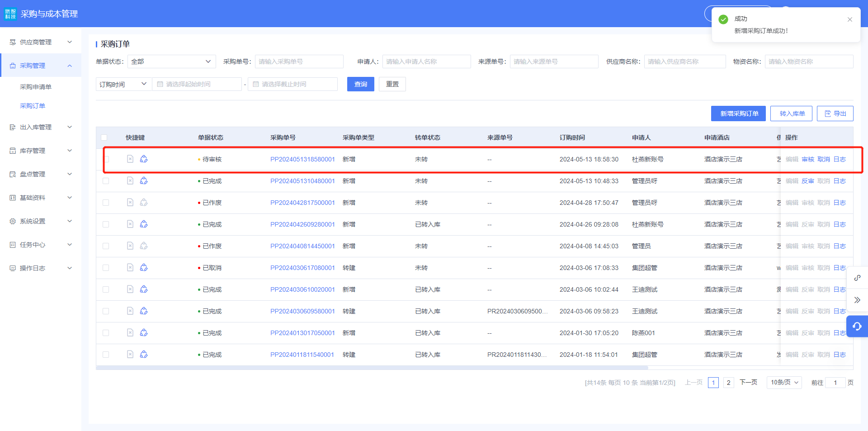Click the calendar icon in start time field
The width and height of the screenshot is (868, 431).
tap(160, 84)
